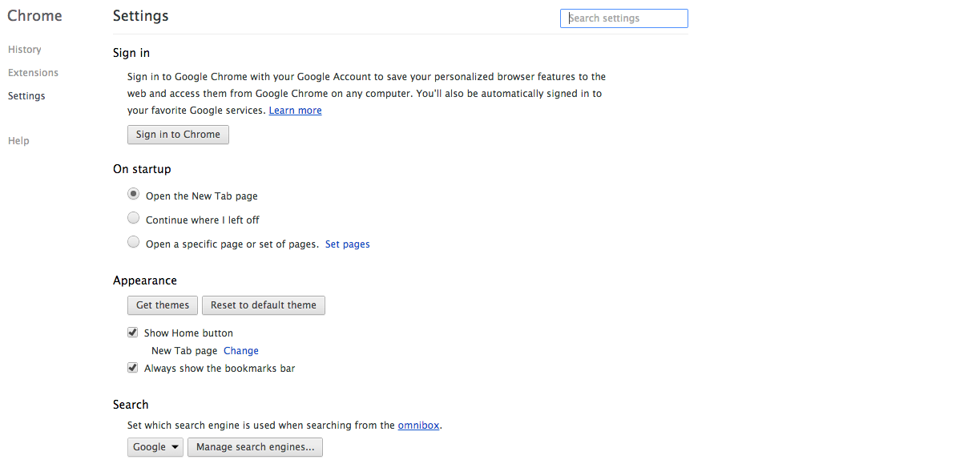Click the Chrome heading in sidebar

pos(34,16)
